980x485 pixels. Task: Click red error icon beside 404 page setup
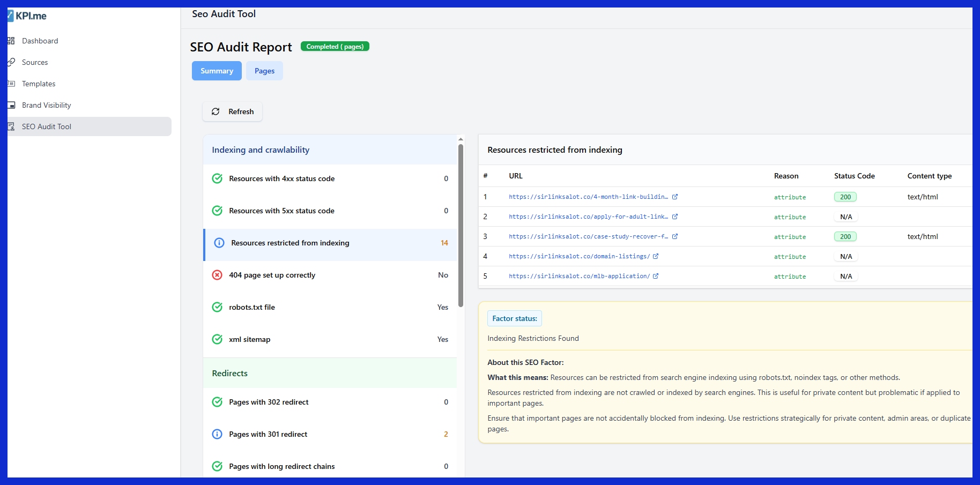[x=217, y=275]
